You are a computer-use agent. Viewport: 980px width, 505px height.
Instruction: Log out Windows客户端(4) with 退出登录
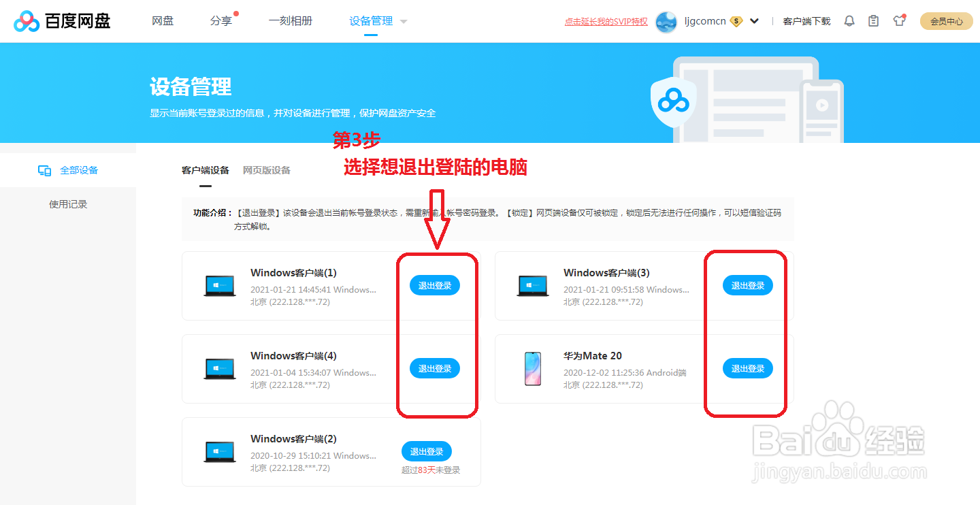pyautogui.click(x=435, y=368)
